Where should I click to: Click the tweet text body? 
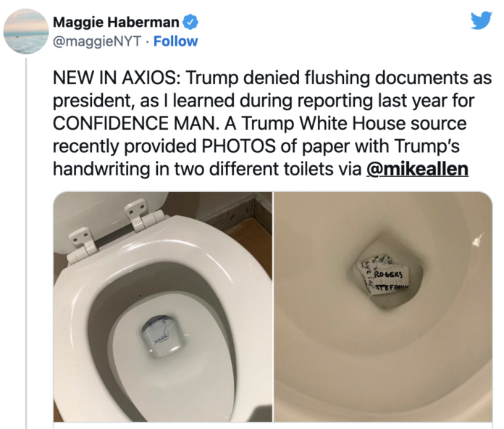(272, 123)
